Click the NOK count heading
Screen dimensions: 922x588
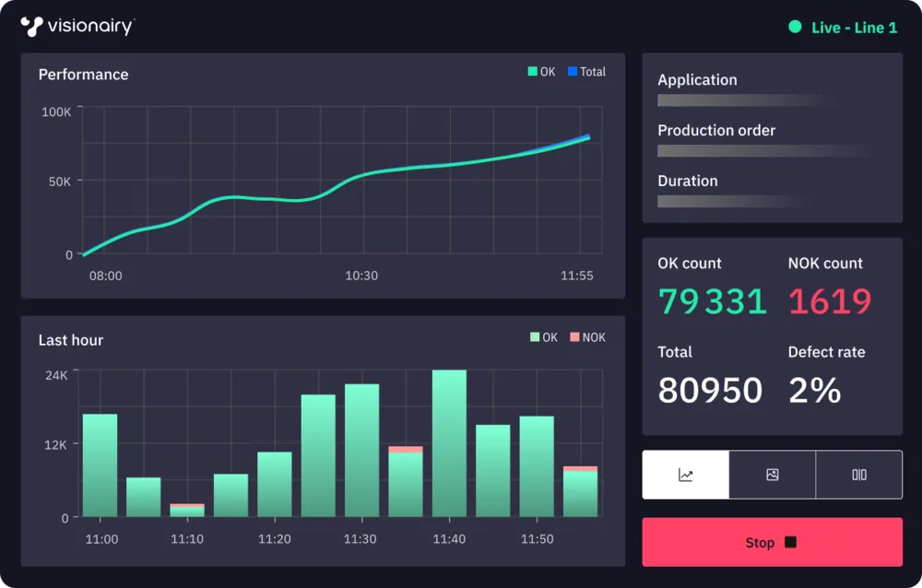[x=825, y=264]
